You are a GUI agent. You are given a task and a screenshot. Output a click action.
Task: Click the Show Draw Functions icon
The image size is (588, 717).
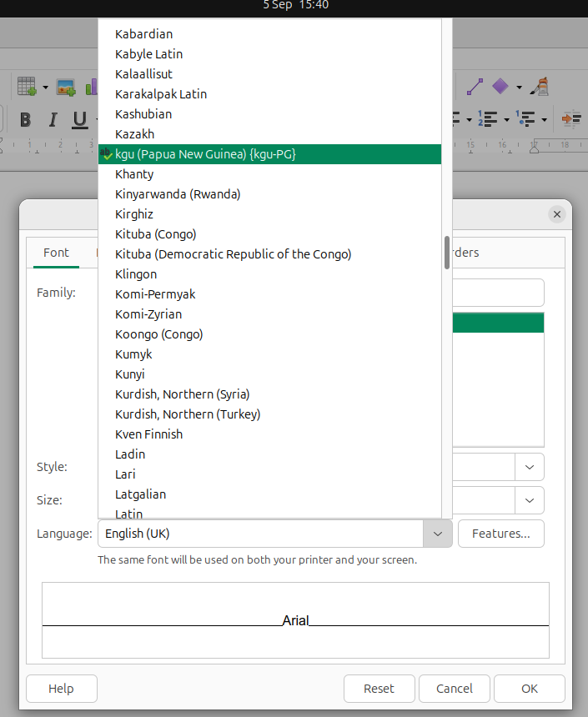pyautogui.click(x=540, y=87)
